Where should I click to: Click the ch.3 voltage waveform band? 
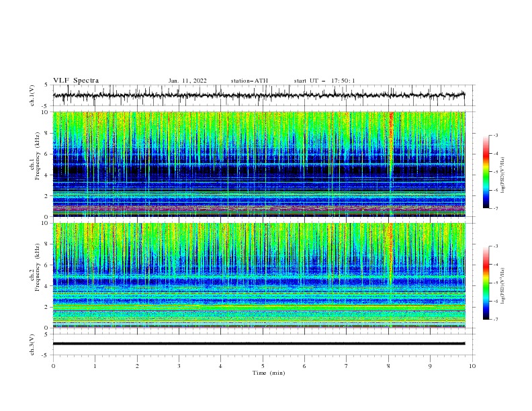coord(259,344)
